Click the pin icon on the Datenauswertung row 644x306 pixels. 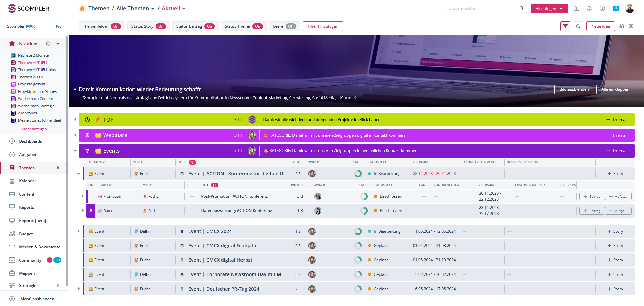[91, 211]
